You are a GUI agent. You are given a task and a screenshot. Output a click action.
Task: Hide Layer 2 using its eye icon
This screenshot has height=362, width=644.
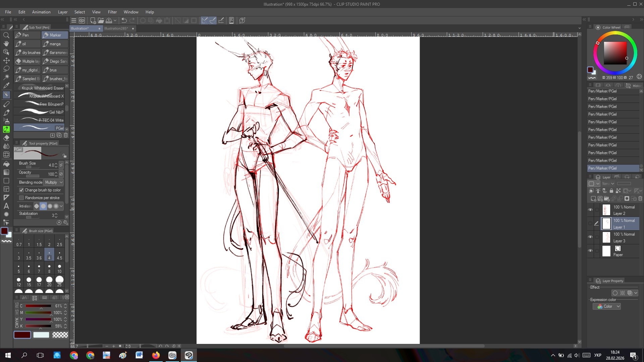(590, 210)
